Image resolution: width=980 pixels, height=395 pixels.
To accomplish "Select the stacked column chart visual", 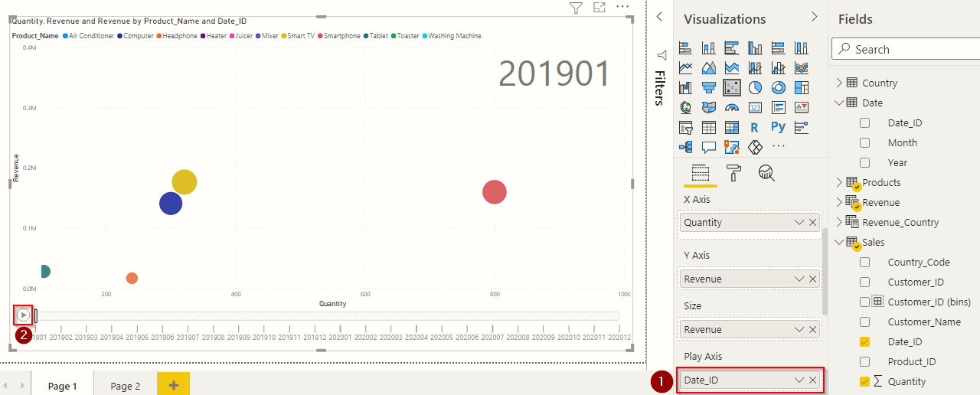I will tap(709, 48).
